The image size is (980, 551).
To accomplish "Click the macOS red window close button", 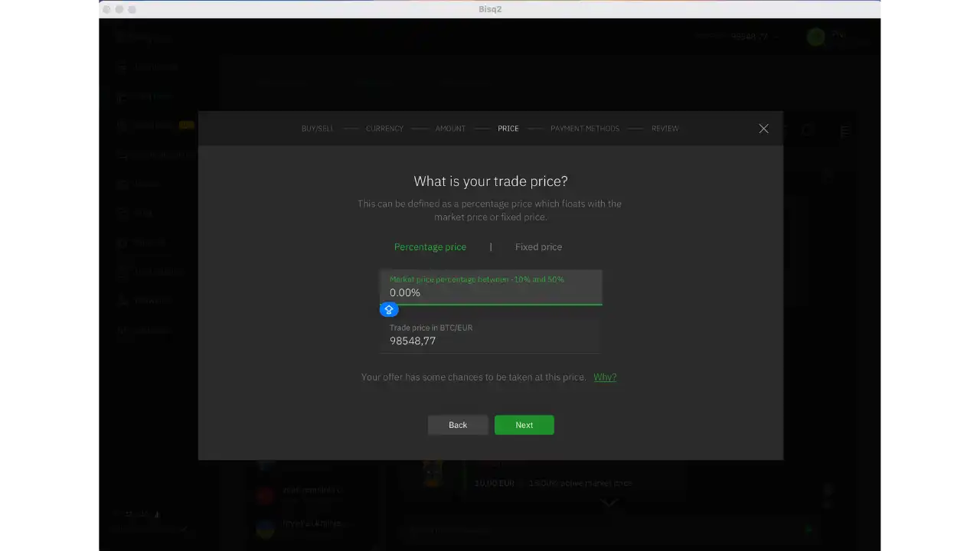I will pos(106,9).
